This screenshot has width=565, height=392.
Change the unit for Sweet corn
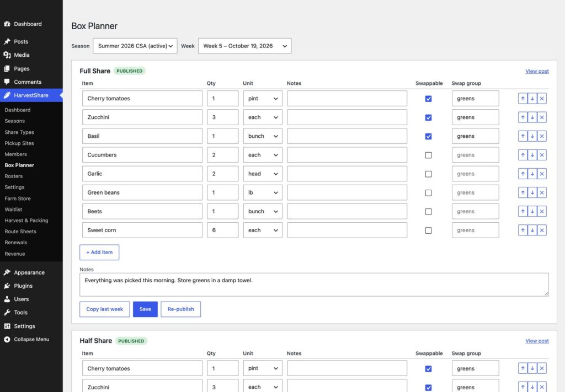pos(263,230)
